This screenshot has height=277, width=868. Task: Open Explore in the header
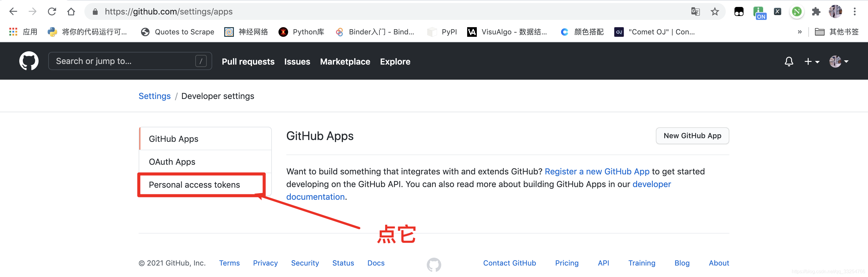pos(395,62)
